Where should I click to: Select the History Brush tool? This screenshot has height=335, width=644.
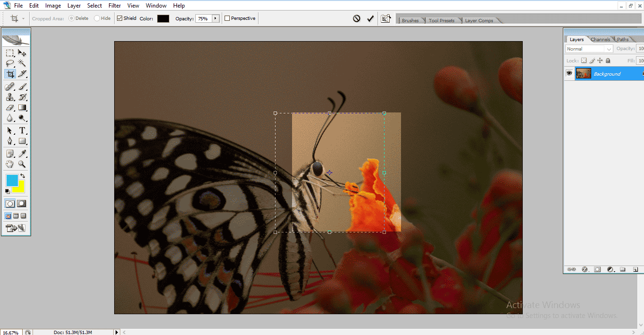(x=22, y=97)
